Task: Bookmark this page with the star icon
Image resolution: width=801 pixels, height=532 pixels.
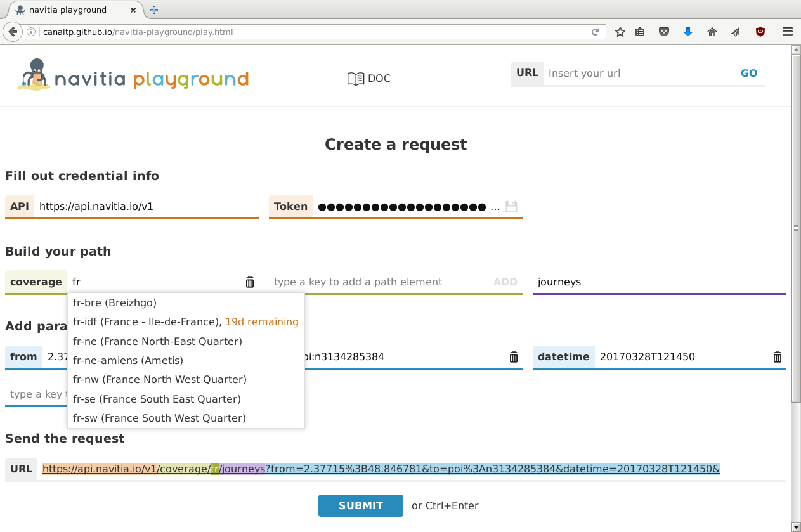Action: [x=620, y=32]
